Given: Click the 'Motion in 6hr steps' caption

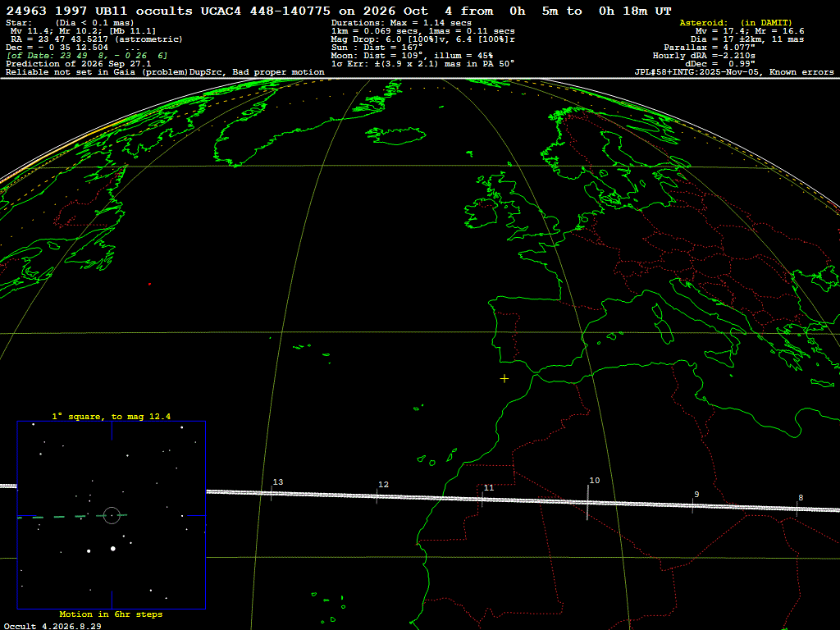Looking at the screenshot, I should point(111,614).
